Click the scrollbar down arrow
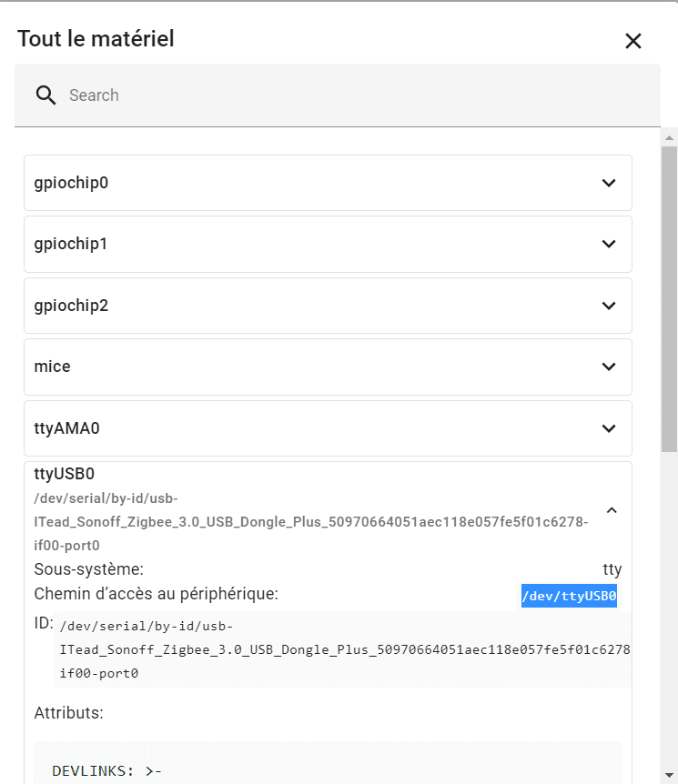The image size is (678, 784). pyautogui.click(x=669, y=775)
